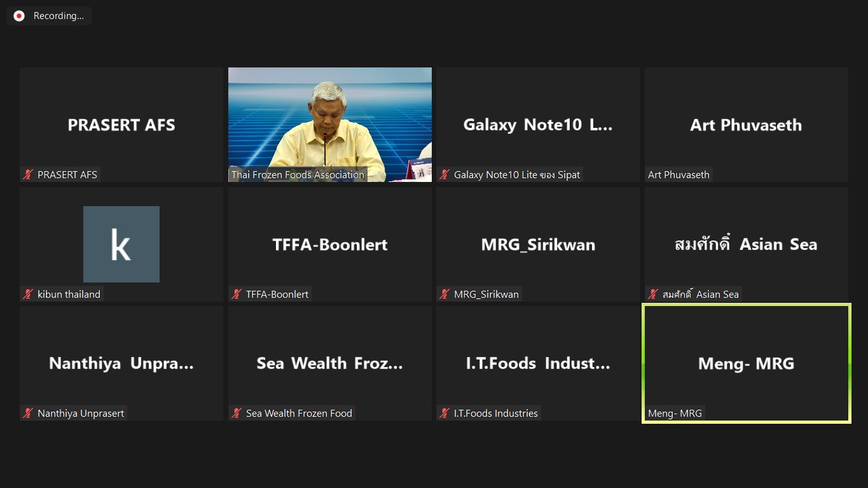Click Sea Wealth Frozen Food's muted mic icon
The height and width of the screenshot is (488, 868).
(x=237, y=414)
